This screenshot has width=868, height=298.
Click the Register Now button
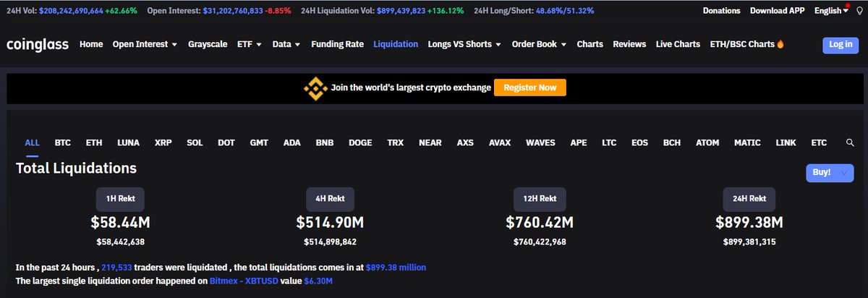pos(530,88)
